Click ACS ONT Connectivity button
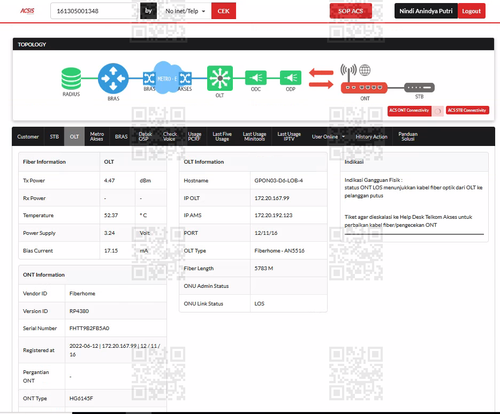Viewport: 500px width, 414px height. point(409,110)
